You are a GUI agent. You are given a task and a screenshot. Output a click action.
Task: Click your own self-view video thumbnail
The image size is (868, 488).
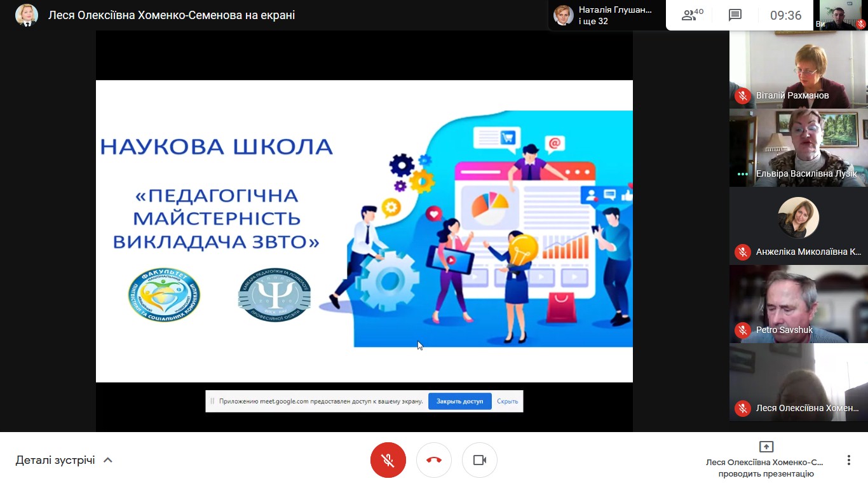pos(841,15)
